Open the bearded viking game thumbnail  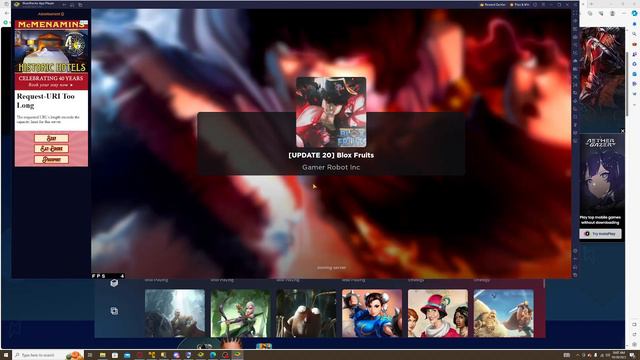(x=504, y=313)
